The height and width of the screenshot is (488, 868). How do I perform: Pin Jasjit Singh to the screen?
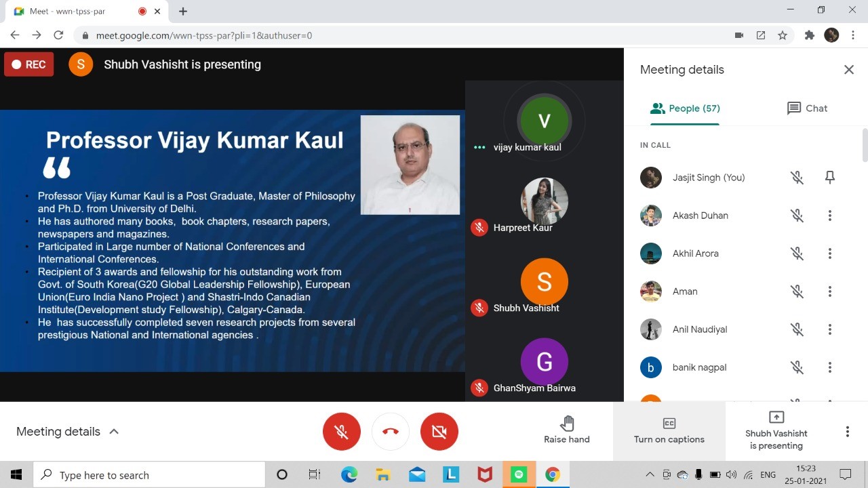(829, 178)
